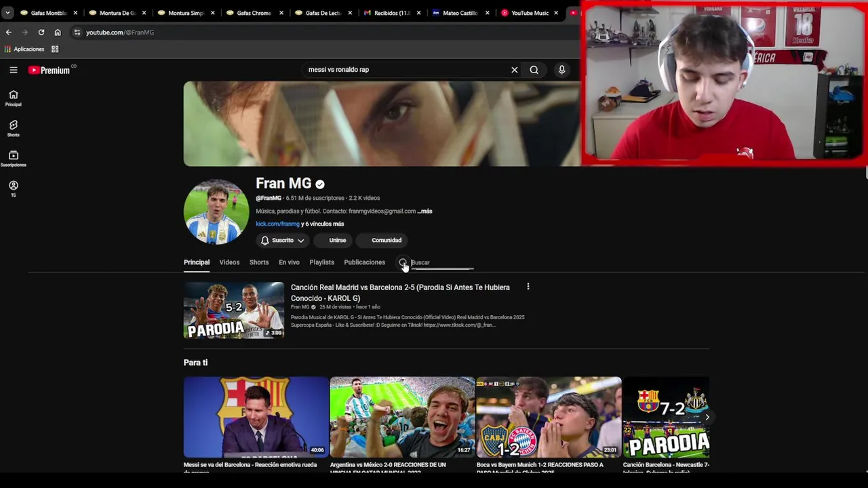Screen dimensions: 868x488
Task: Click the YouTube Premium logo
Action: [49, 70]
